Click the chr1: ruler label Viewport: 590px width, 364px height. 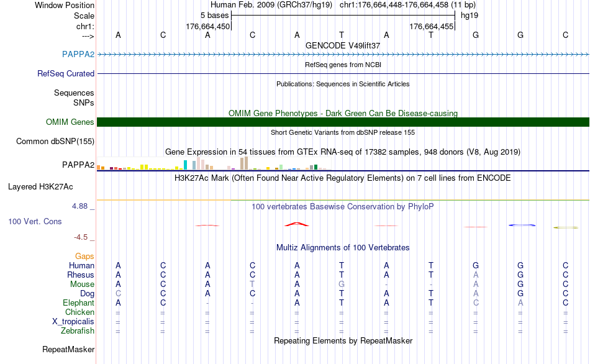85,26
